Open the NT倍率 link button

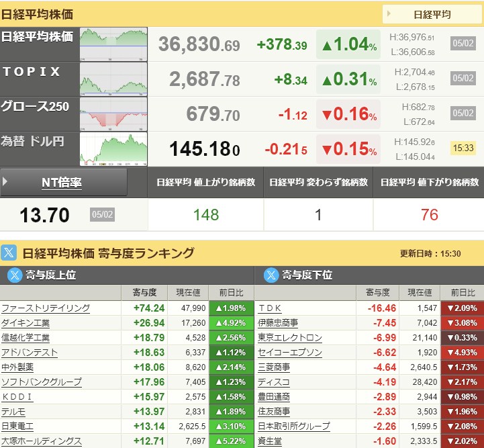tap(62, 183)
